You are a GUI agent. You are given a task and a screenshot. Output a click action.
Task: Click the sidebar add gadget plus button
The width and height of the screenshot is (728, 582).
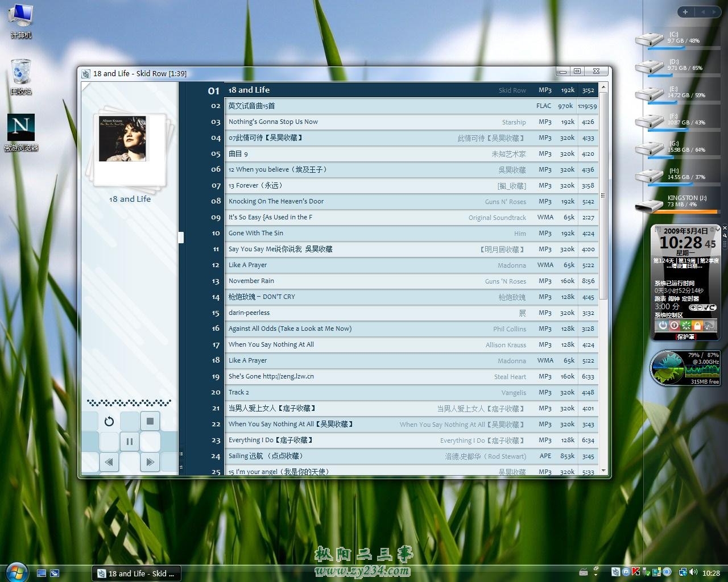tap(685, 12)
